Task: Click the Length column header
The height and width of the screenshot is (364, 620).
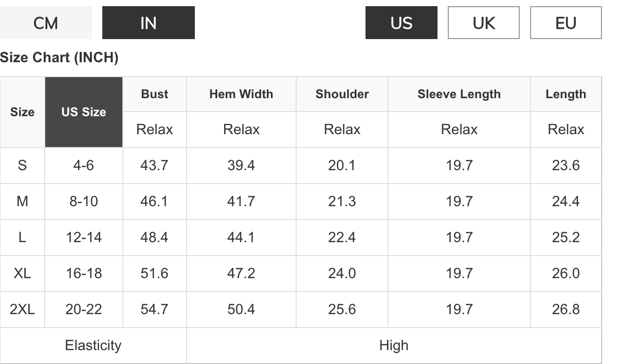Action: click(x=566, y=94)
